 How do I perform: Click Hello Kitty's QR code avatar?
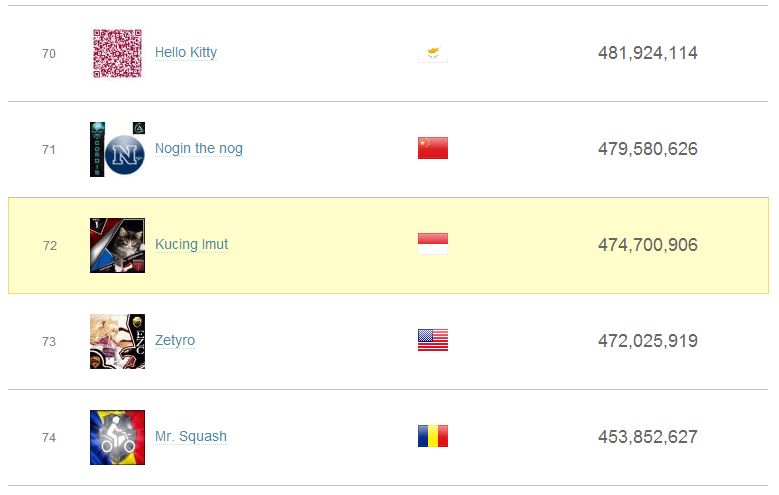pos(117,53)
